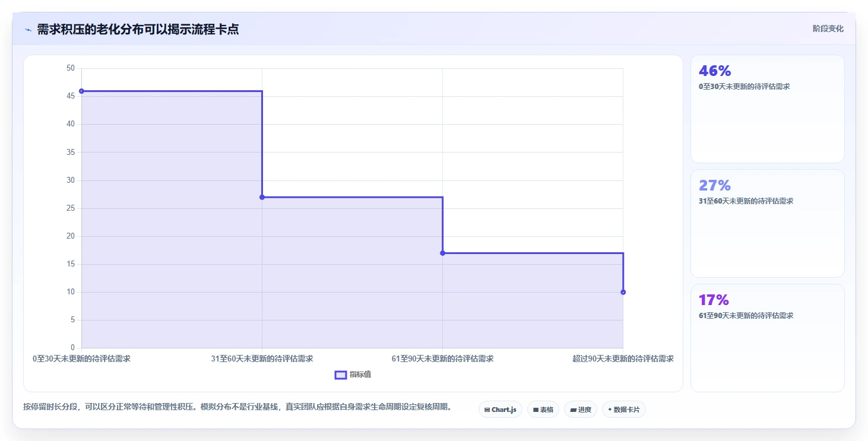Click the 27% stat card value
The width and height of the screenshot is (868, 441).
click(715, 185)
